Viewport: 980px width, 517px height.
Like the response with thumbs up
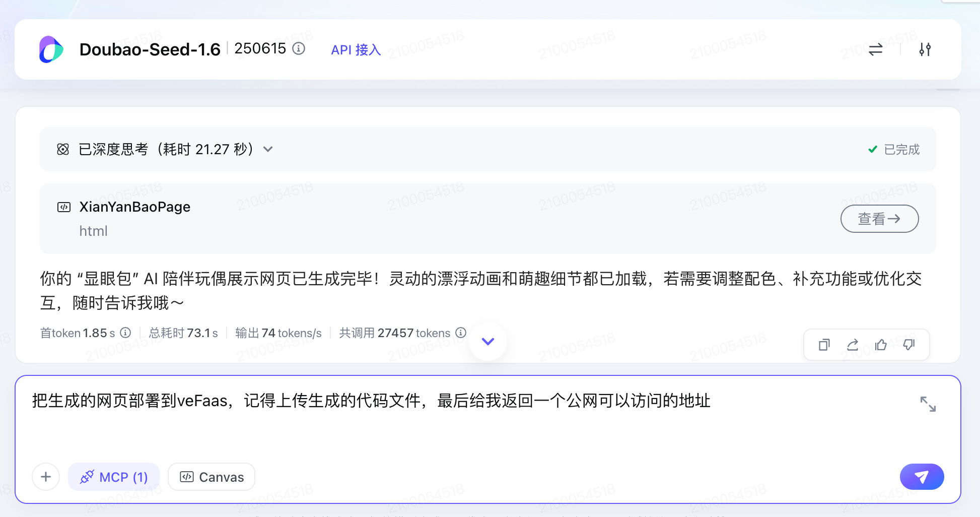click(881, 345)
